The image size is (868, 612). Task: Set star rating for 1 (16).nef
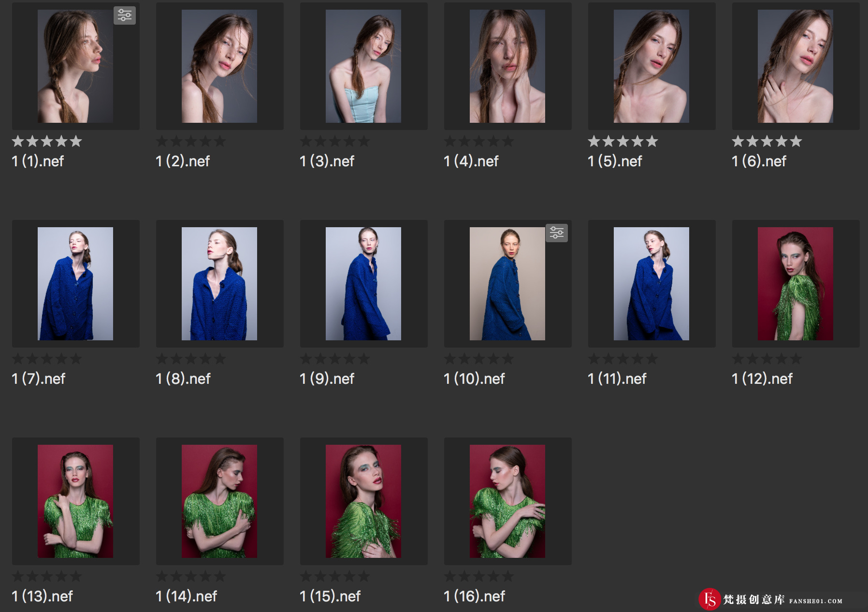point(479,576)
